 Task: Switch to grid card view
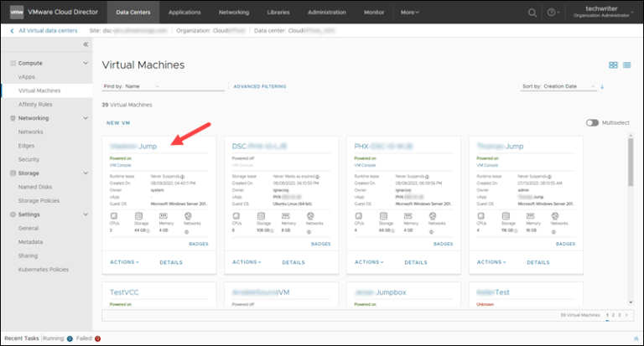coord(613,65)
